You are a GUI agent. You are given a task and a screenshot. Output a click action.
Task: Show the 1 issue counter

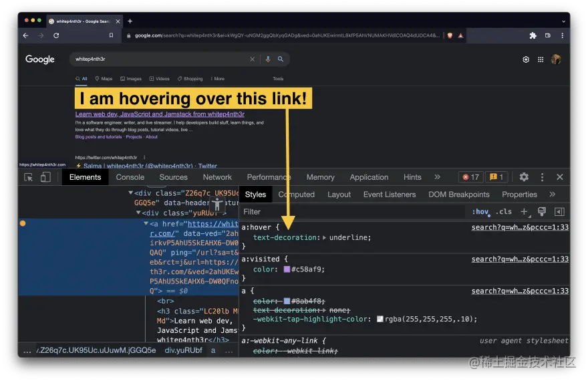coord(496,177)
